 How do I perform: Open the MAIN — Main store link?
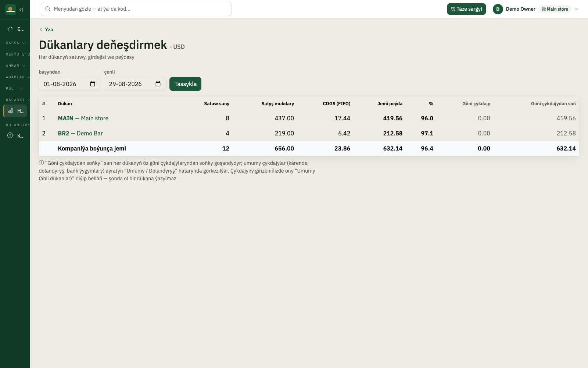click(x=83, y=118)
